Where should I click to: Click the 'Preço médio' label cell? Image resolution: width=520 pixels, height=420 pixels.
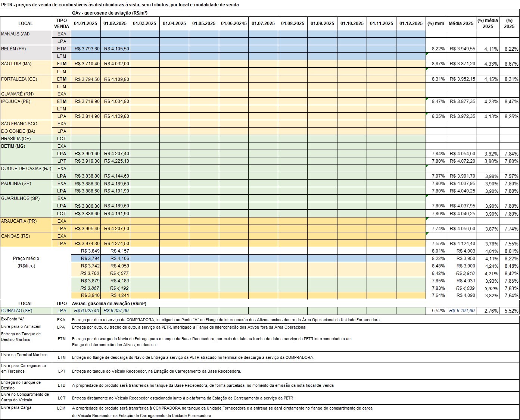pyautogui.click(x=26, y=258)
